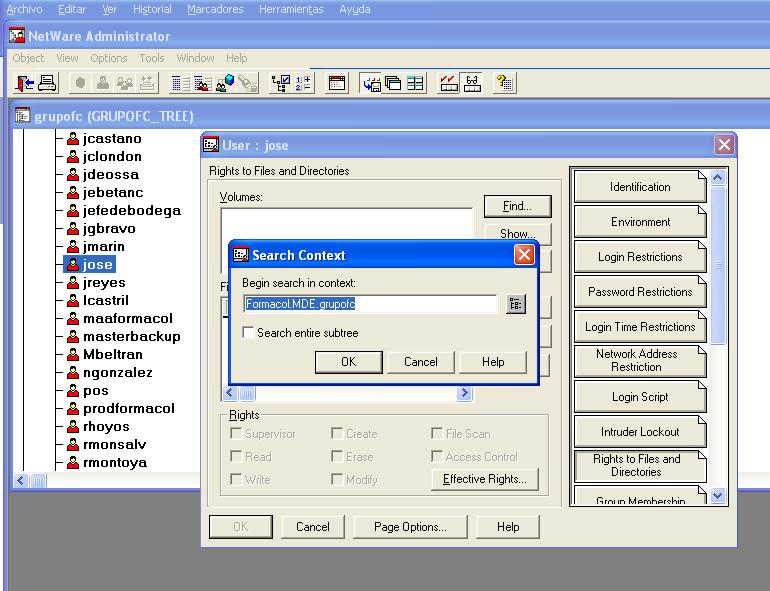The width and height of the screenshot is (770, 591).
Task: Open the Login Restrictions page
Action: click(x=640, y=257)
